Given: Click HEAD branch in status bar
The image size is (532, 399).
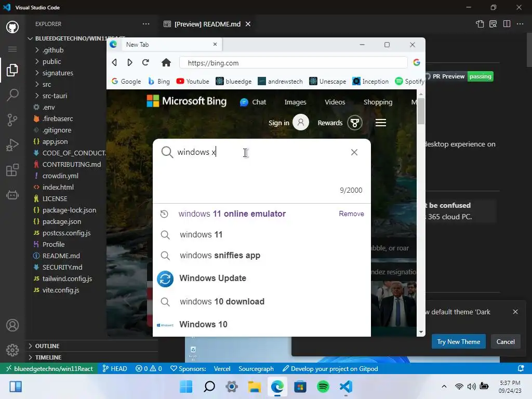Looking at the screenshot, I should 115,368.
